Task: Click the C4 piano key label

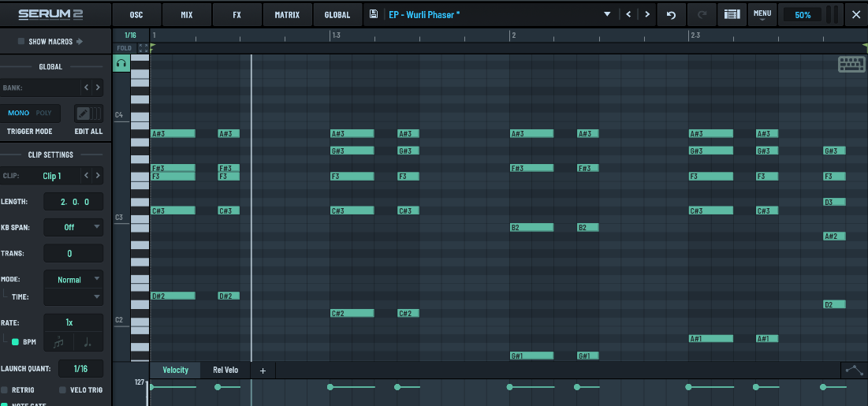Action: click(x=119, y=115)
